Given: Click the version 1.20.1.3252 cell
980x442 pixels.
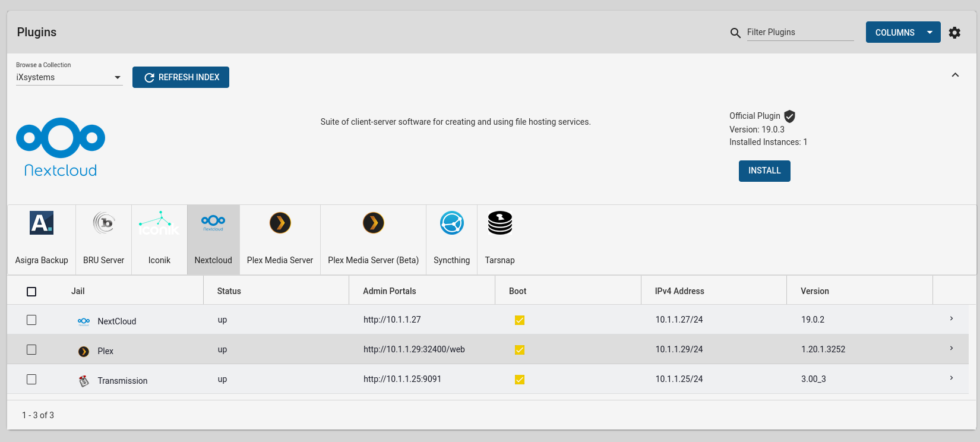Looking at the screenshot, I should (x=823, y=349).
